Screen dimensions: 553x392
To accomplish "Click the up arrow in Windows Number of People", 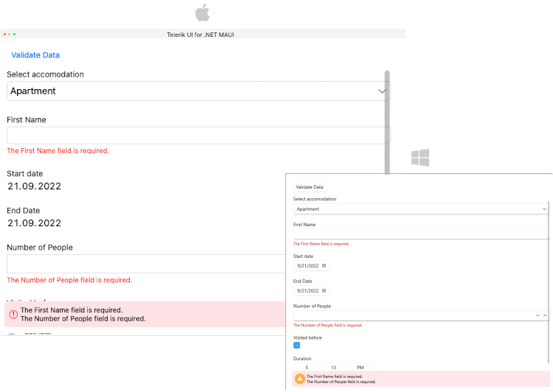I will 545,315.
